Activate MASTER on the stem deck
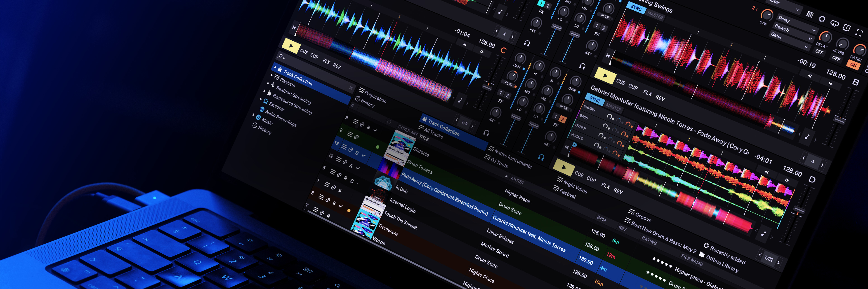This screenshot has height=289, width=868. tap(614, 108)
